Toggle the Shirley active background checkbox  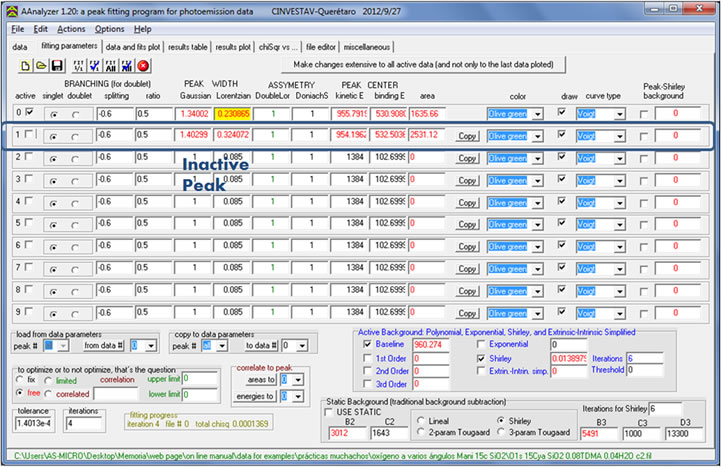pos(482,357)
